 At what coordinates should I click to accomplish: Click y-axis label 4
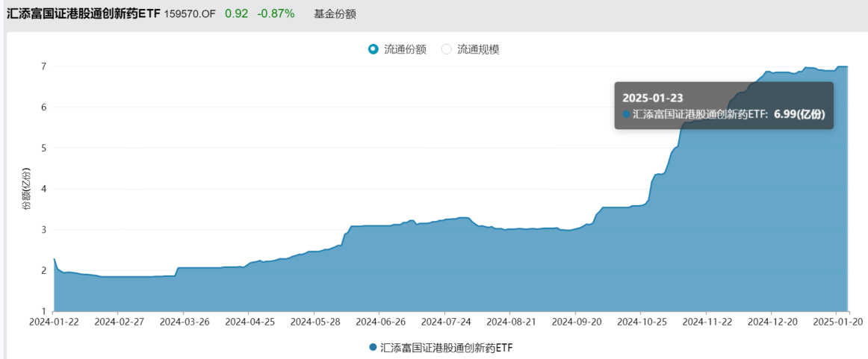(44, 189)
